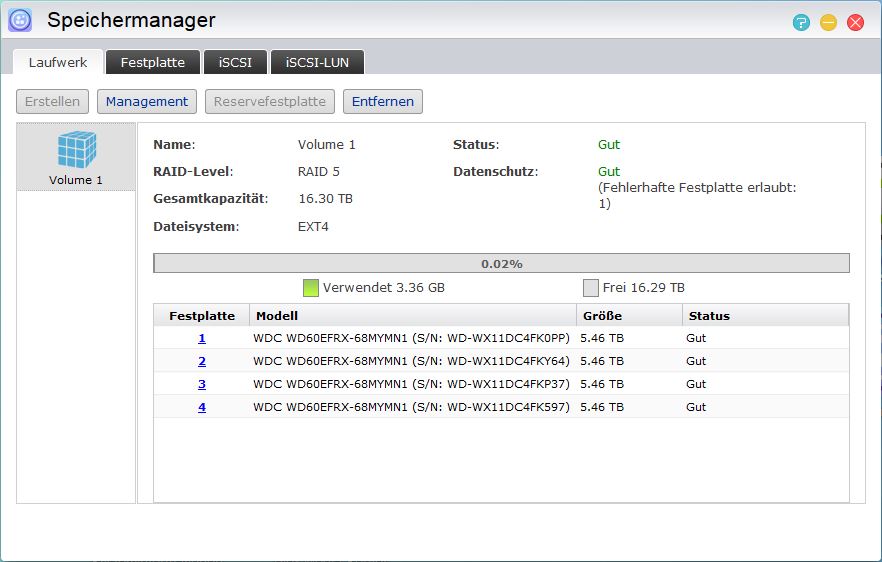This screenshot has height=562, width=882.
Task: Open the iSCSI tab
Action: [235, 62]
